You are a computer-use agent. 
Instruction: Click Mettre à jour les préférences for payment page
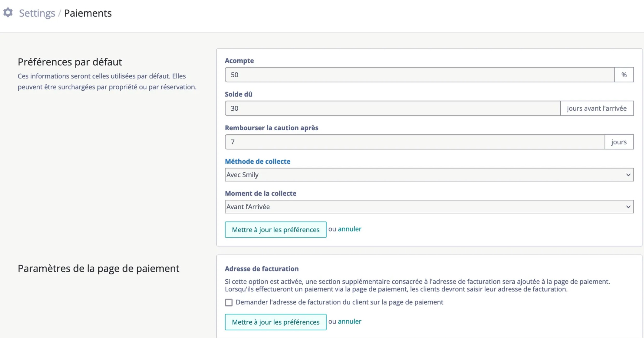(x=276, y=322)
